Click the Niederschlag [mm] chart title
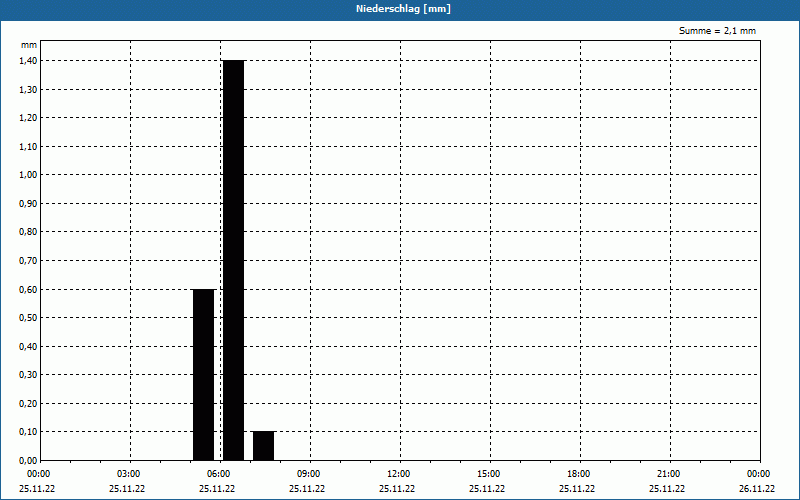 (x=403, y=9)
